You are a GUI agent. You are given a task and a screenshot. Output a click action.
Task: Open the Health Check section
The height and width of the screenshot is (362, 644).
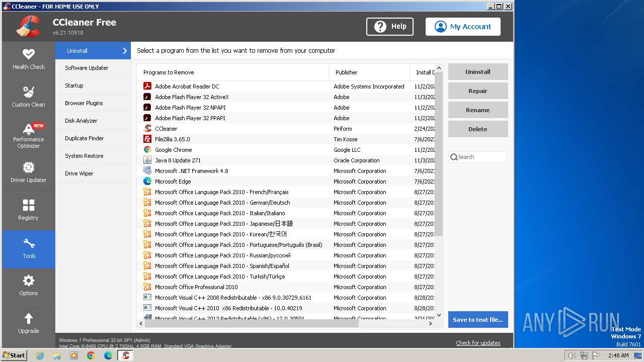pyautogui.click(x=29, y=60)
